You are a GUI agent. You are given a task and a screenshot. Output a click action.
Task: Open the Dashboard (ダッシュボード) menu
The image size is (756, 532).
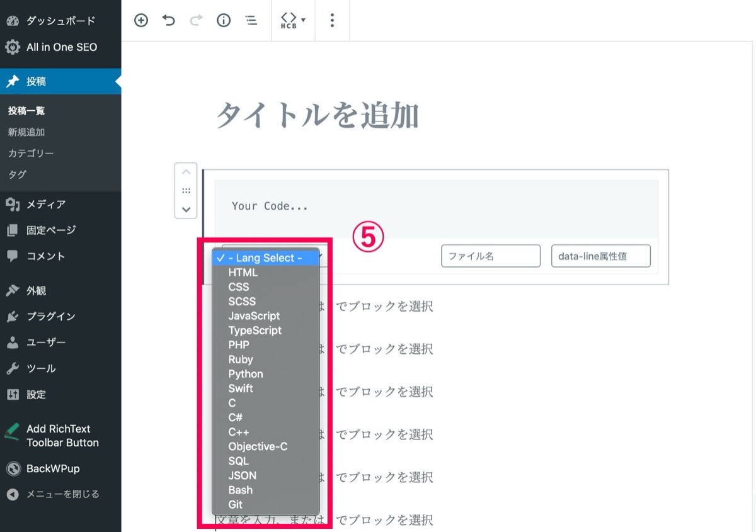60,21
